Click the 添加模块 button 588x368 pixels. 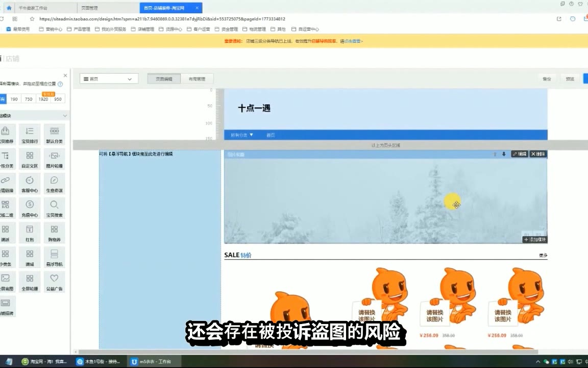[x=534, y=239]
